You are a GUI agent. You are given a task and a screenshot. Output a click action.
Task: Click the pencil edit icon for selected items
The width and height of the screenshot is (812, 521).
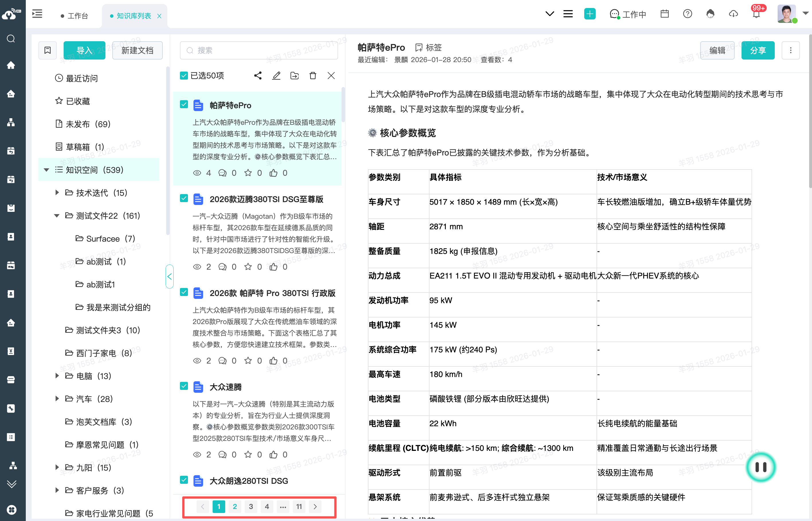click(276, 76)
